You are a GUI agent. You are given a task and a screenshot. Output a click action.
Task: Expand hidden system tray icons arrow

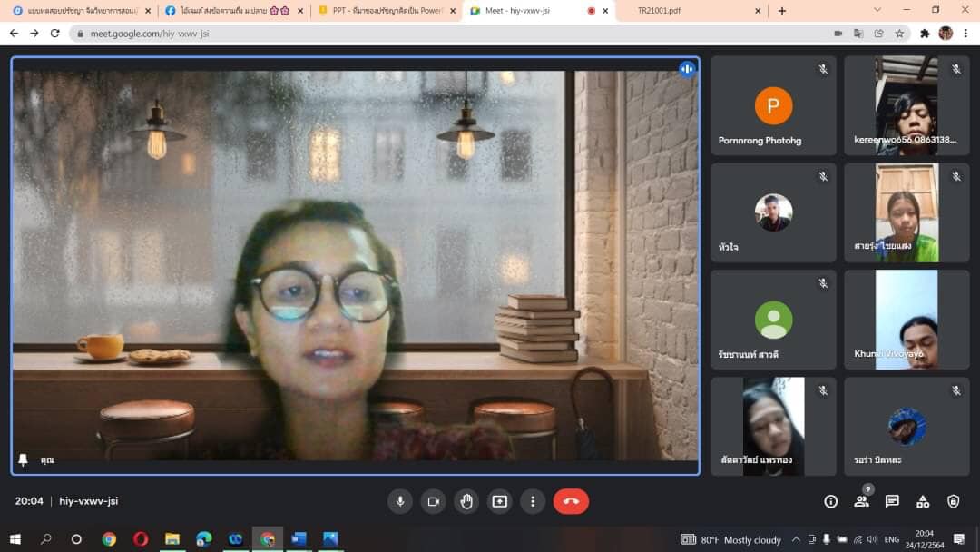(796, 539)
